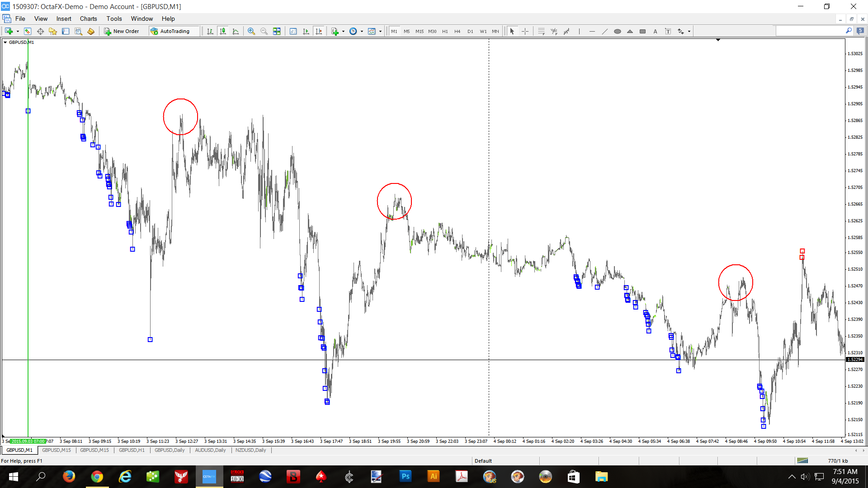Select the Rectangle drawing tool
868x488 pixels.
point(642,31)
